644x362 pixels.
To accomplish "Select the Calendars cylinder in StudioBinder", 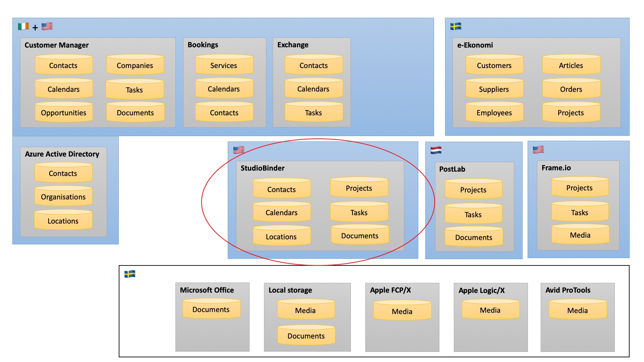I will 282,212.
